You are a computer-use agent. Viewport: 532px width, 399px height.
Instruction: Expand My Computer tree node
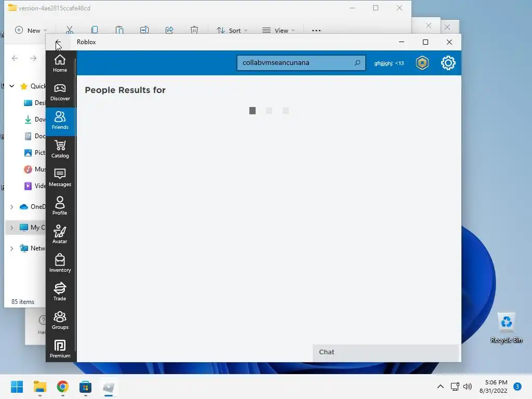11,228
